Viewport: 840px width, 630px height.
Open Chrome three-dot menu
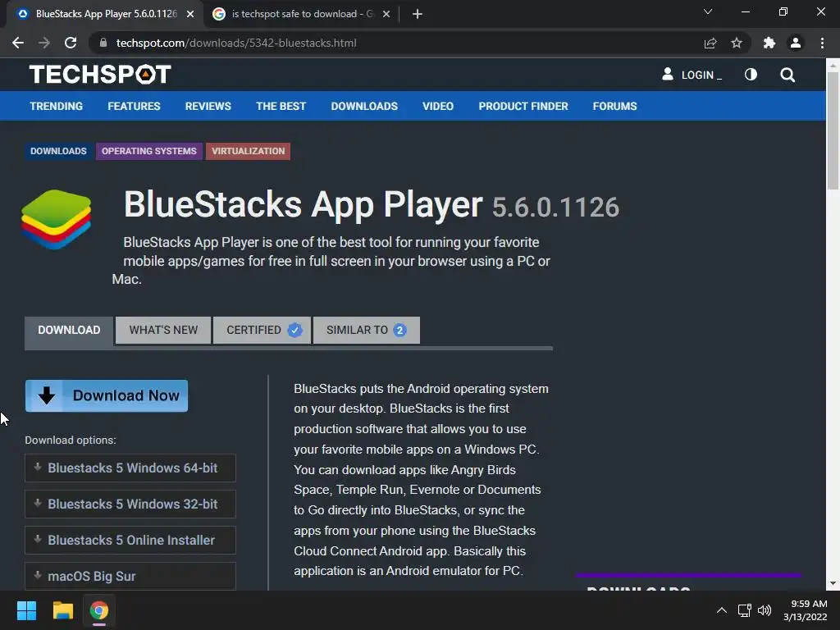point(822,43)
